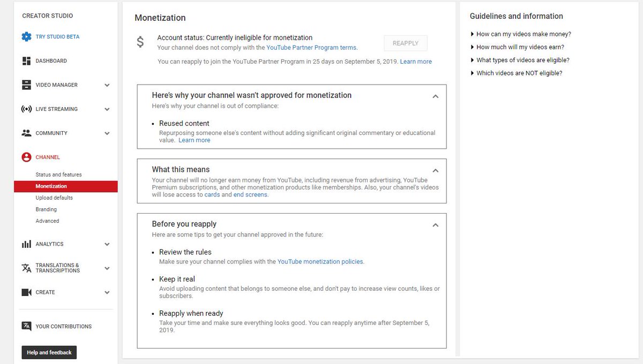Collapse the "wasn't approved for monetization" panel
Screen dimensions: 643x364
point(436,96)
